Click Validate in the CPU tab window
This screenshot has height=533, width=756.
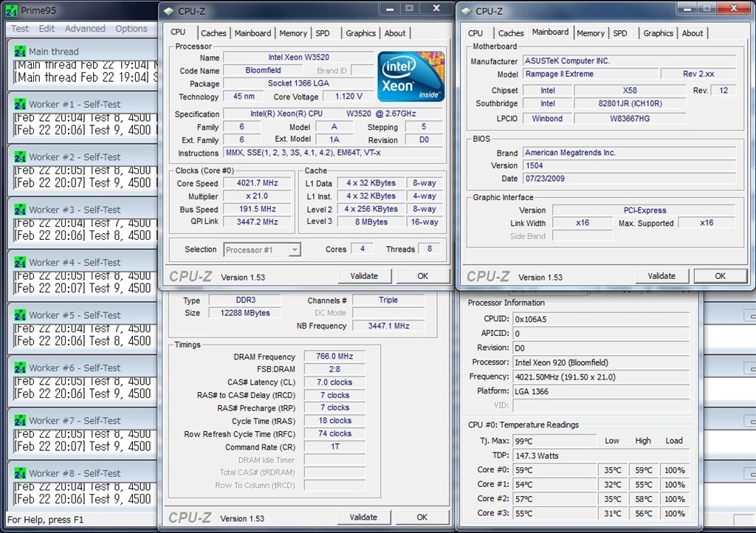(x=364, y=275)
